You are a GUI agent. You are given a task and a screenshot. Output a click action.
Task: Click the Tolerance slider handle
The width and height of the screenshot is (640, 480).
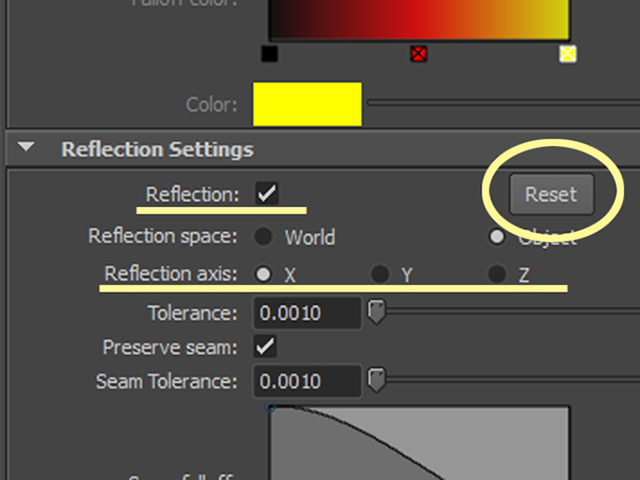point(376,312)
